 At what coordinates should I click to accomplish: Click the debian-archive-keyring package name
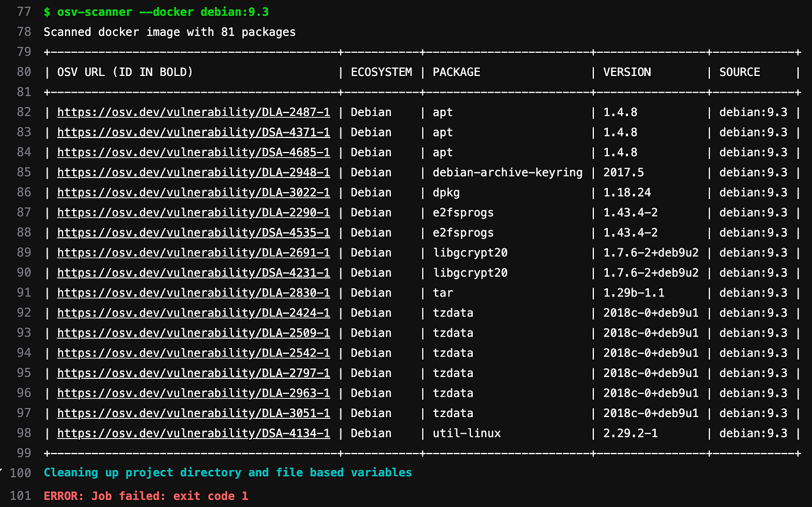tap(507, 172)
